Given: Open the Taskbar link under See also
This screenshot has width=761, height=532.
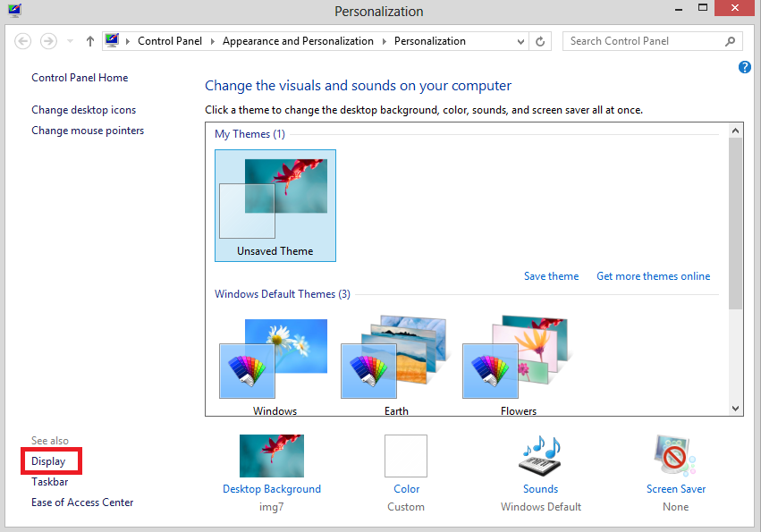Looking at the screenshot, I should pos(49,482).
